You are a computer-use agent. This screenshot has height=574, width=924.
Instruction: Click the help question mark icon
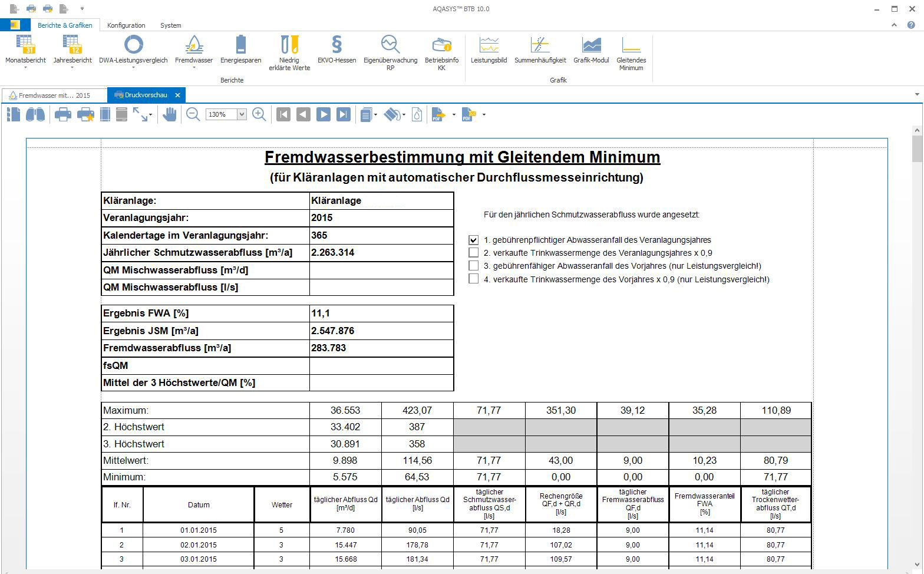(x=911, y=25)
